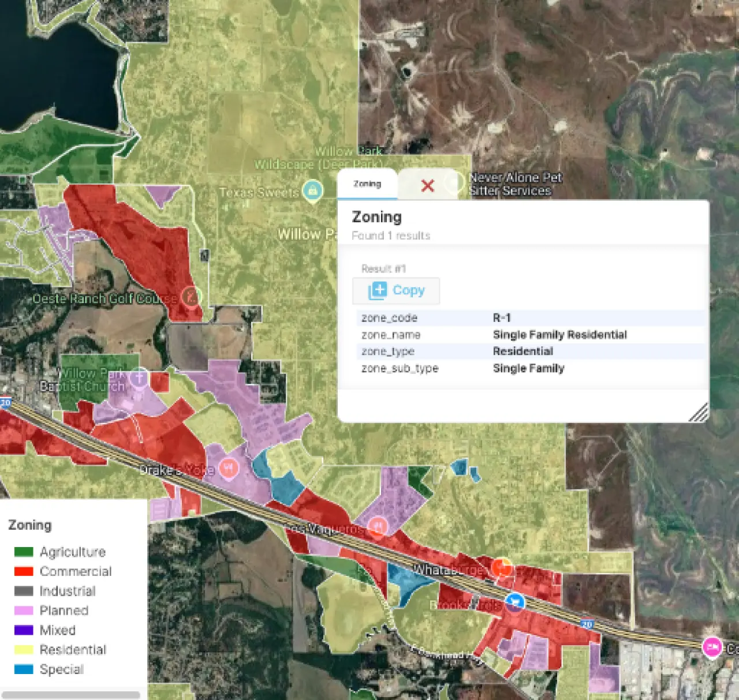
Task: Select the zone_code row in results table
Action: tap(530, 318)
